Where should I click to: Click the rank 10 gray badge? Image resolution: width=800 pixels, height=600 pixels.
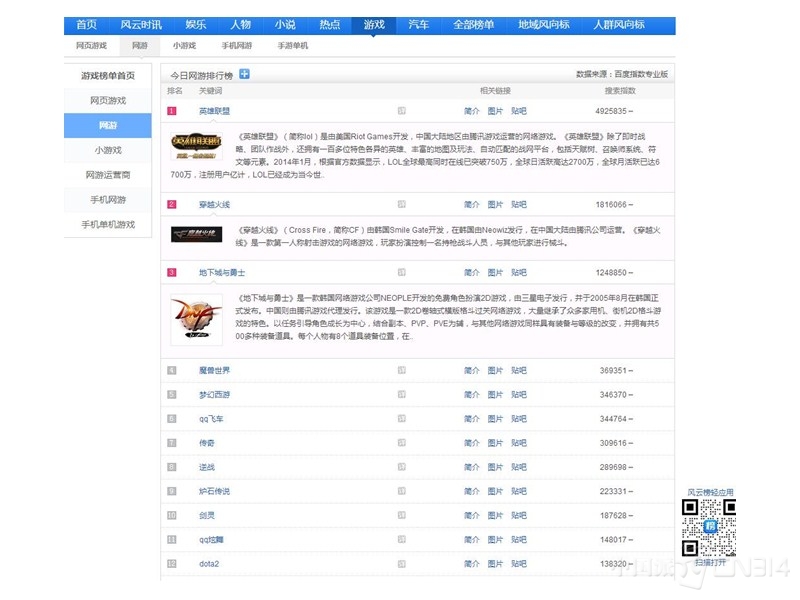click(172, 515)
